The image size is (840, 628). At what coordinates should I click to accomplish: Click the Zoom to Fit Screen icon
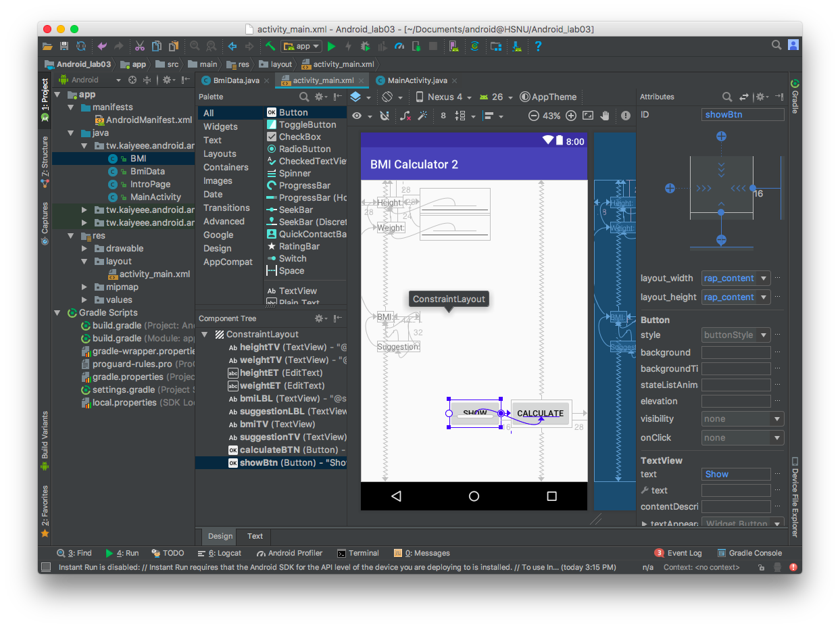coord(588,116)
